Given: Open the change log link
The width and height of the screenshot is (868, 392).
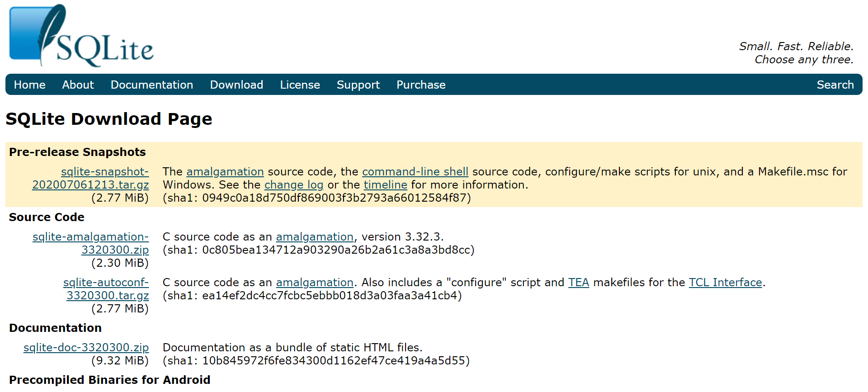Looking at the screenshot, I should 294,185.
